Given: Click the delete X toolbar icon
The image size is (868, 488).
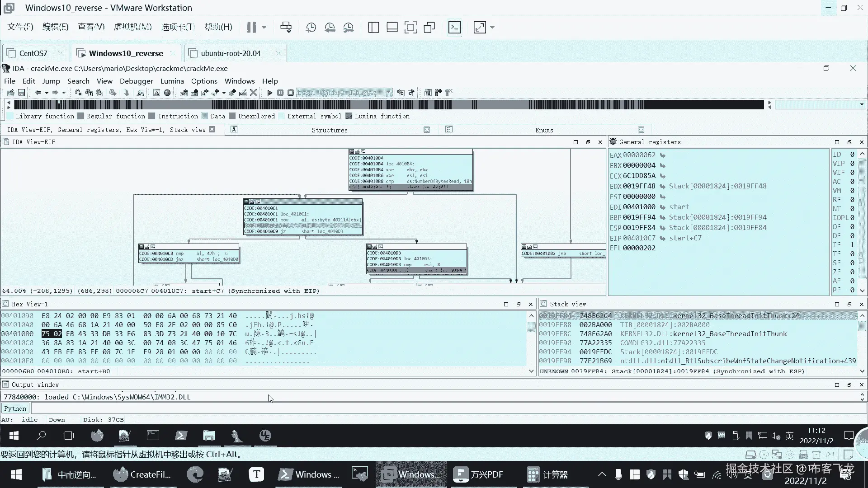Looking at the screenshot, I should click(x=254, y=93).
